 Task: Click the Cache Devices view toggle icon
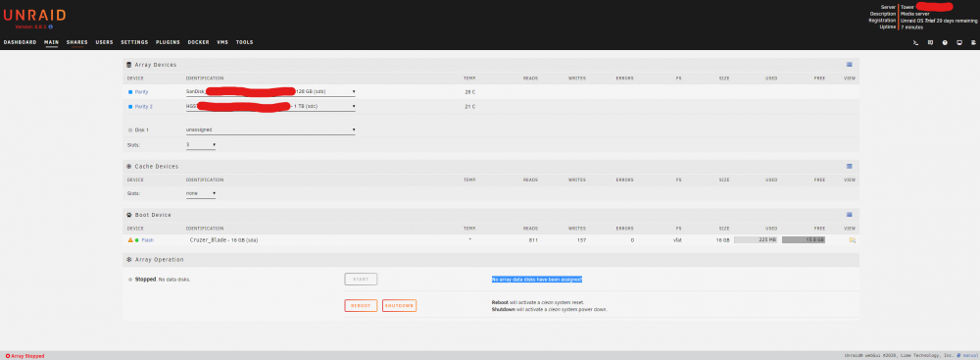pos(850,166)
